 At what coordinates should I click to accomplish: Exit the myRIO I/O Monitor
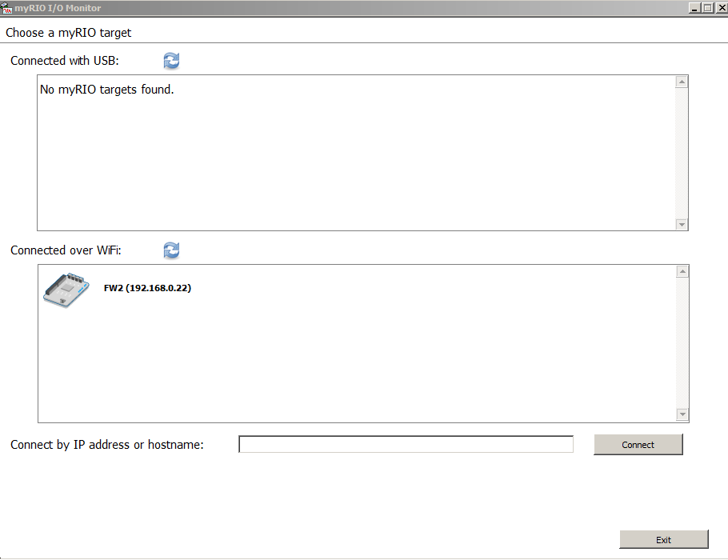click(663, 539)
